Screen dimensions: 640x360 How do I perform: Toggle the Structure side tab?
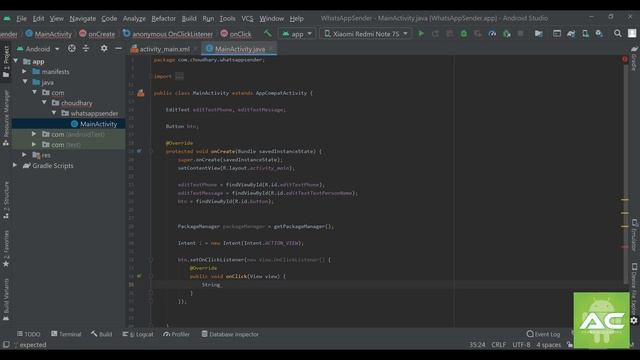coord(6,200)
